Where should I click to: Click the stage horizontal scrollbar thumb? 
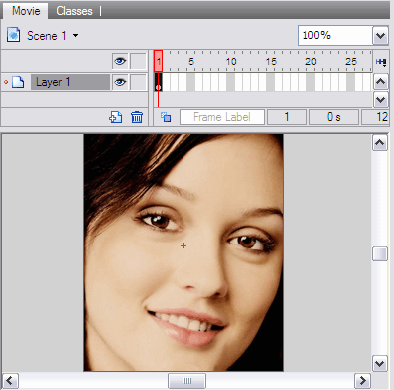[187, 381]
